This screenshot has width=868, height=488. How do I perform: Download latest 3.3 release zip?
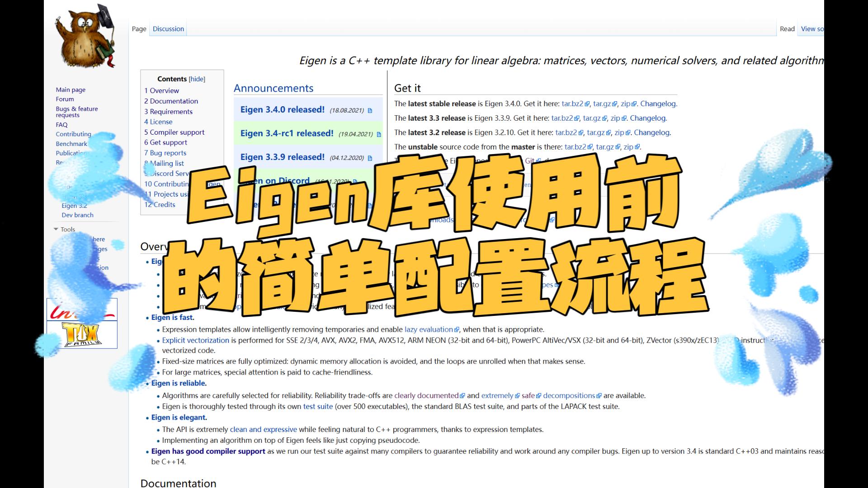coord(618,118)
